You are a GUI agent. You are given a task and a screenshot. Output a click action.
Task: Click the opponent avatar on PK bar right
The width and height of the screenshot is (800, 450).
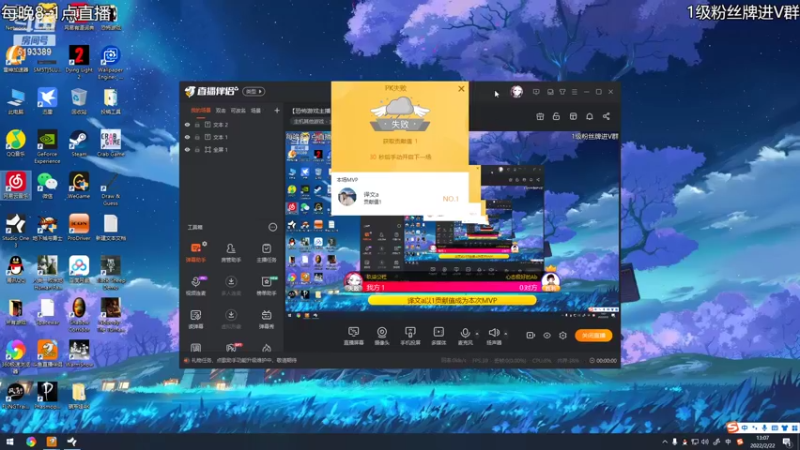click(551, 281)
